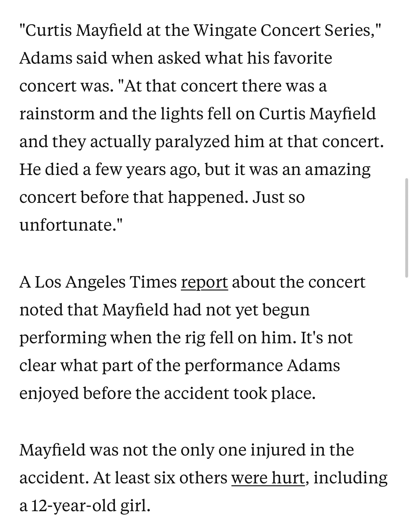411x532 pixels.
Task: Click the word "paralyzed" in the quote
Action: (192, 142)
